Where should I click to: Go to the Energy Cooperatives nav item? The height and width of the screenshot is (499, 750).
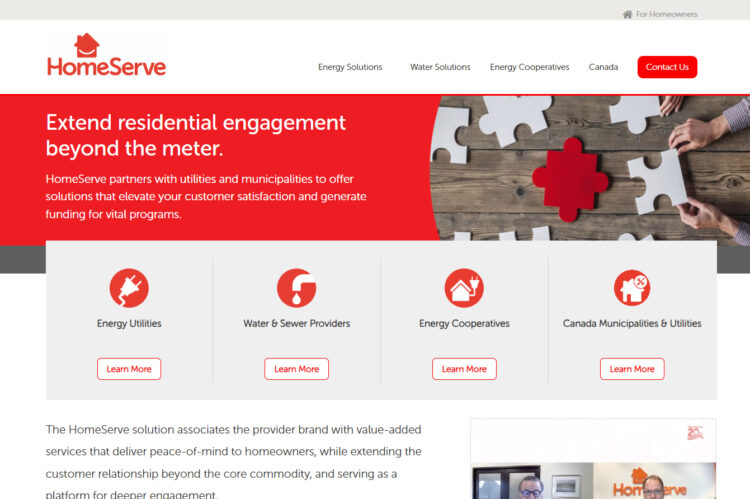[529, 67]
